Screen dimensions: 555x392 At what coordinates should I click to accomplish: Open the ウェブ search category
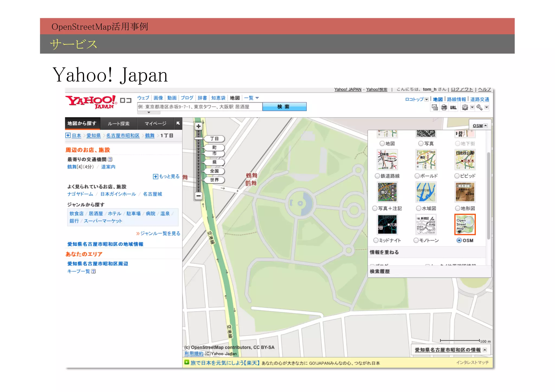[143, 98]
